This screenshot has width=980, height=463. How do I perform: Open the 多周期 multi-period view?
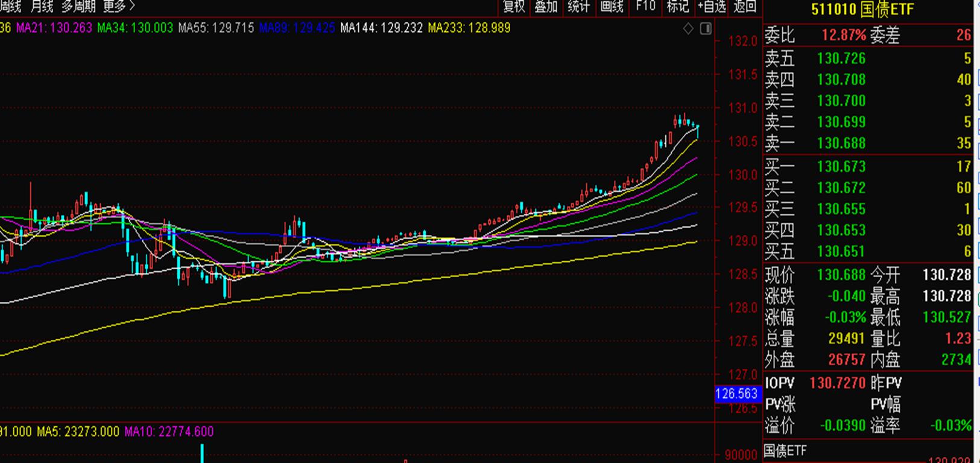(78, 7)
